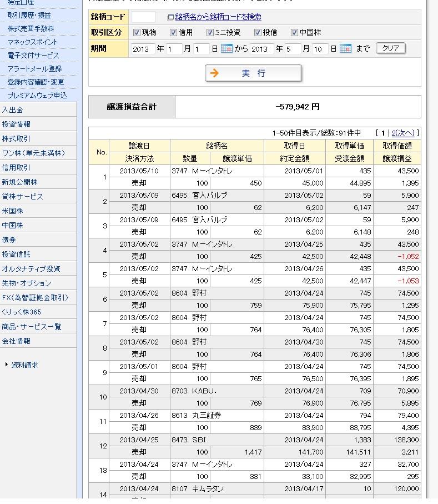This screenshot has height=504, width=438.
Task: Click the small icon before 銘柄名から銘柄コードを検索
Action: tap(170, 17)
